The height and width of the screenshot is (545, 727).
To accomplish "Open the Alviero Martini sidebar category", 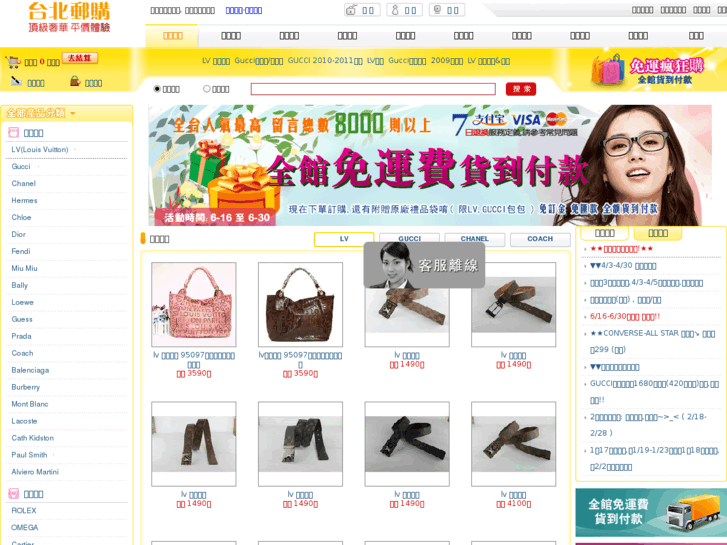I will [x=35, y=472].
